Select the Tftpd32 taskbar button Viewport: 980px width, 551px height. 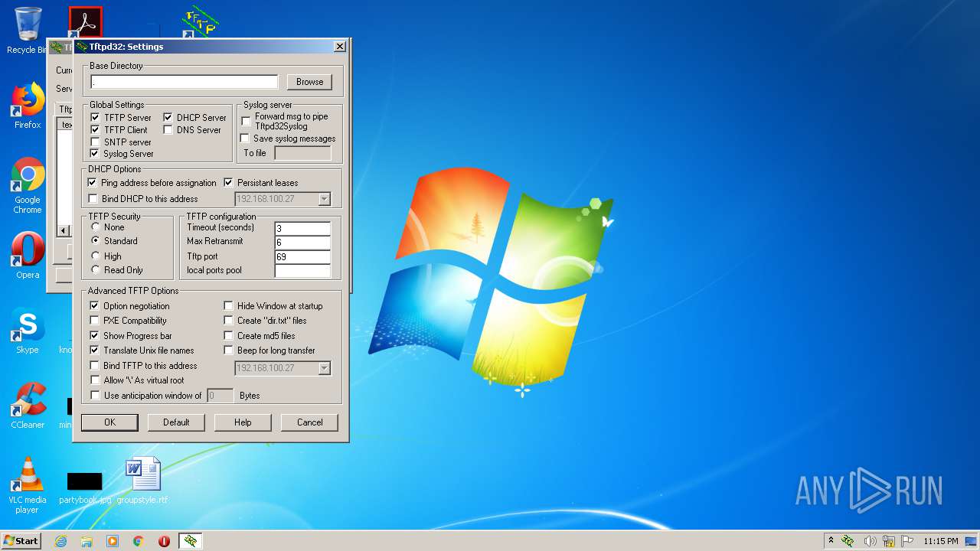coord(191,541)
